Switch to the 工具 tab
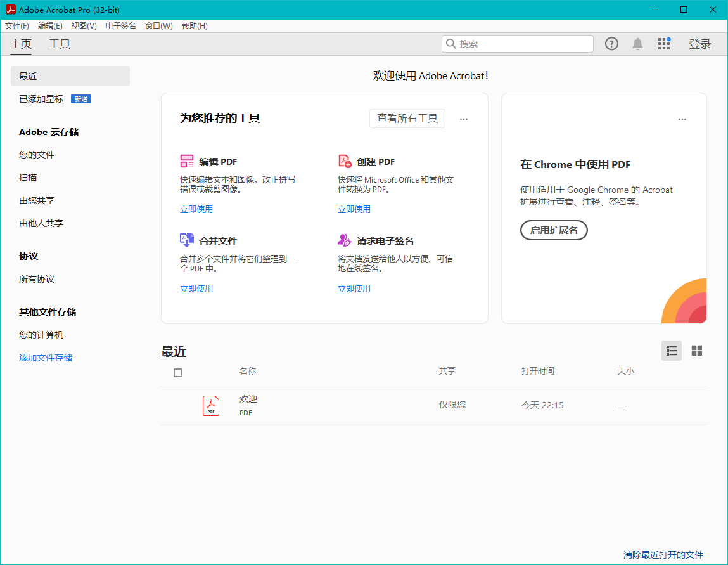The height and width of the screenshot is (565, 728). 60,44
